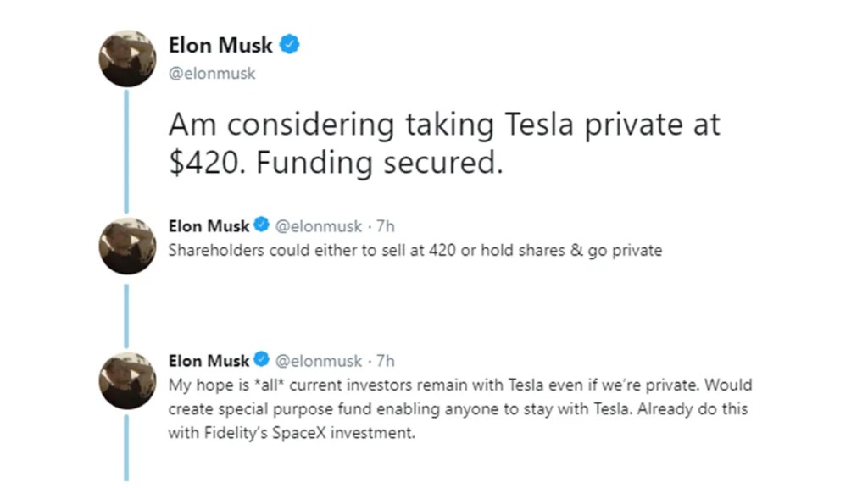Select the @elonmusk handle on the Fidelity tweet
The width and height of the screenshot is (868, 488).
tap(317, 360)
